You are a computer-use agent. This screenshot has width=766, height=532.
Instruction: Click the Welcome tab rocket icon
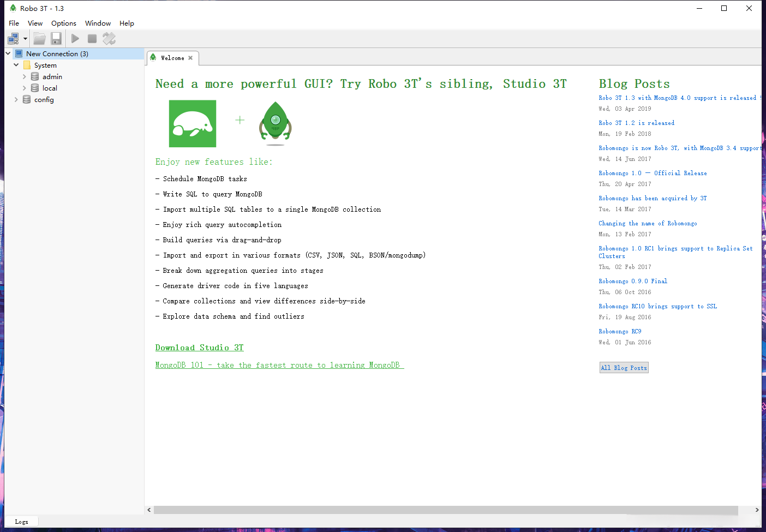(153, 58)
